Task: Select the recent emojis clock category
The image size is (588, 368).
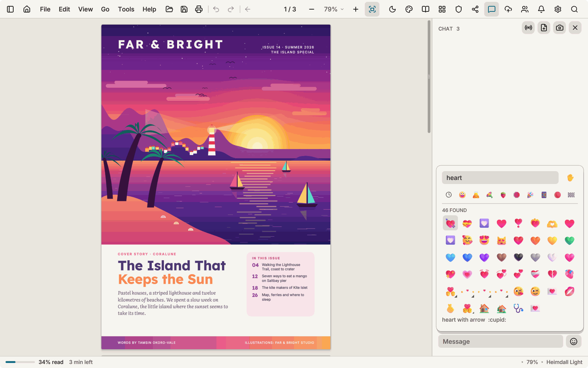Action: coord(449,195)
